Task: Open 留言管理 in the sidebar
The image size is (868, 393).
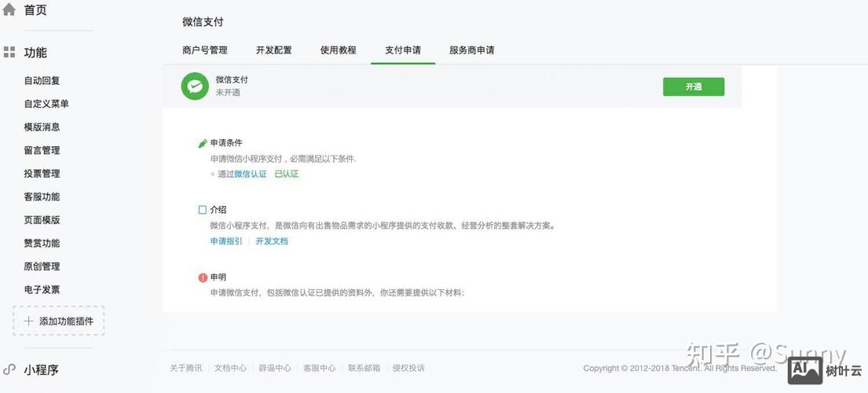Action: click(42, 151)
